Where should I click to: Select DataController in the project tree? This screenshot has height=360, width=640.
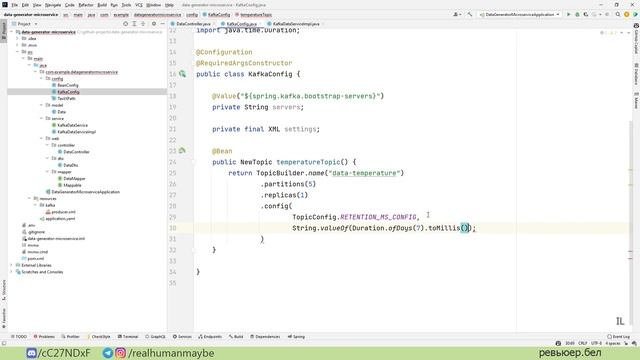point(76,152)
